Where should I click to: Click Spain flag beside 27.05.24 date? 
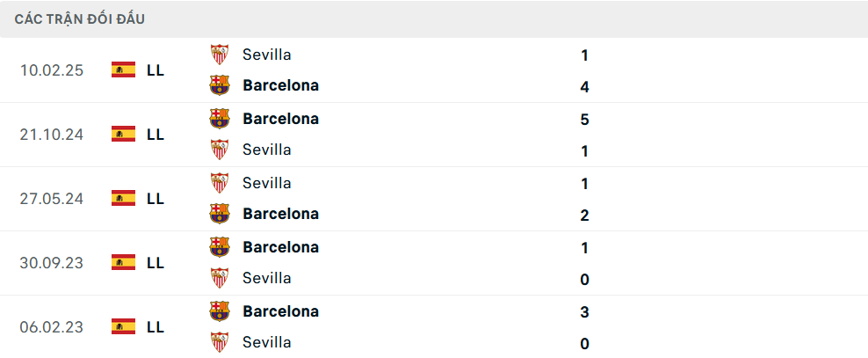point(123,199)
